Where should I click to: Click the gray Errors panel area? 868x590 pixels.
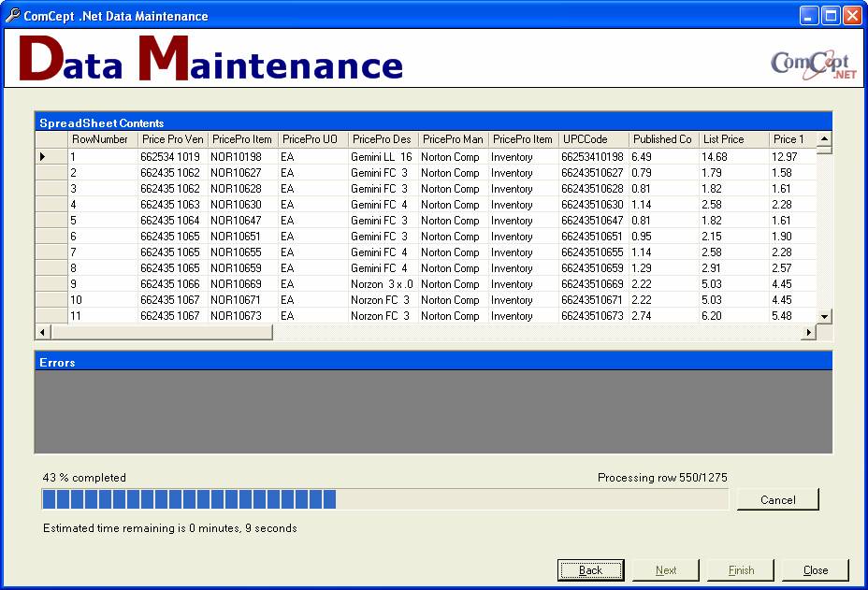point(433,411)
